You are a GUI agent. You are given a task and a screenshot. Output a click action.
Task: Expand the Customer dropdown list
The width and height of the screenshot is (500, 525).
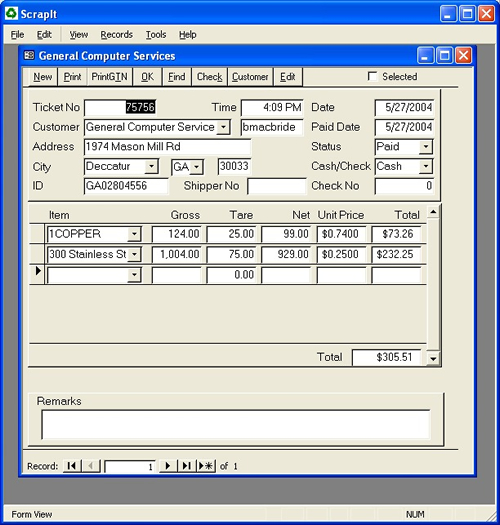[223, 127]
